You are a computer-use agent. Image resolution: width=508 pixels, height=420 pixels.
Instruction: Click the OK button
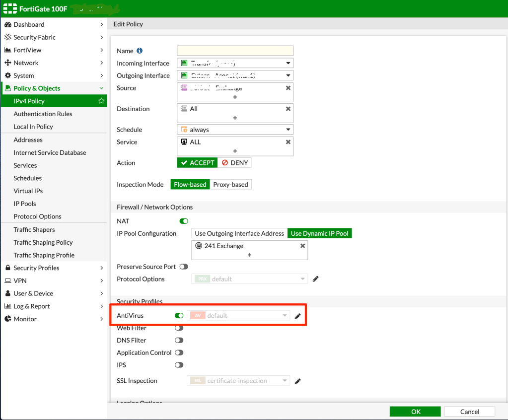coord(415,412)
